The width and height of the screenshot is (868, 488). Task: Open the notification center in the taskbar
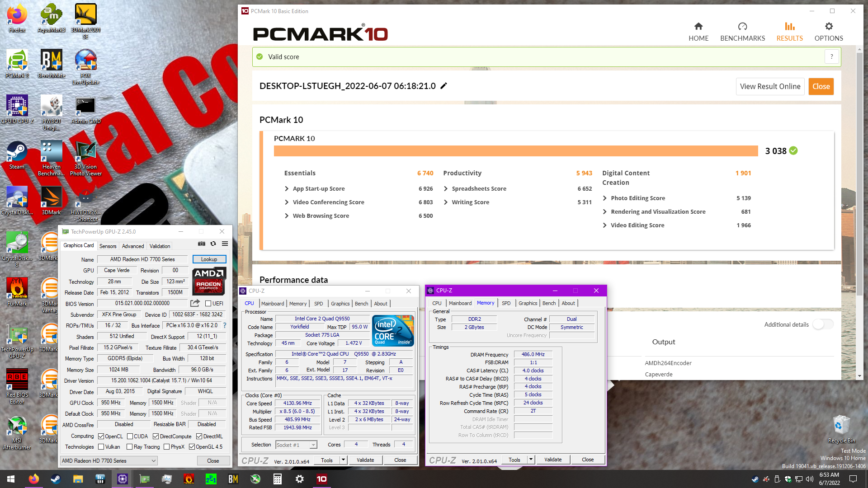tap(853, 479)
